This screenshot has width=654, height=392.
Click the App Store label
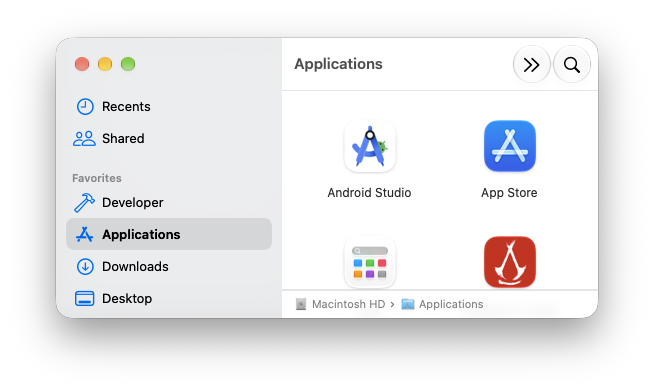tap(509, 193)
